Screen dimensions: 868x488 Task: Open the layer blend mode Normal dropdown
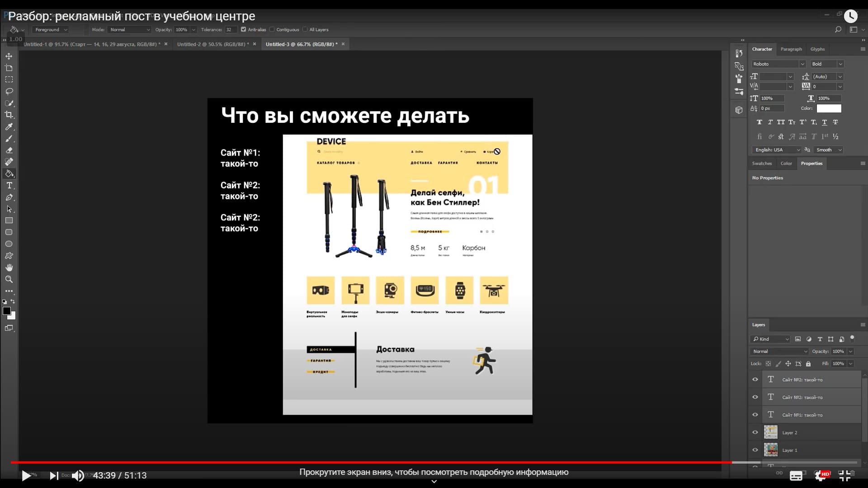779,352
